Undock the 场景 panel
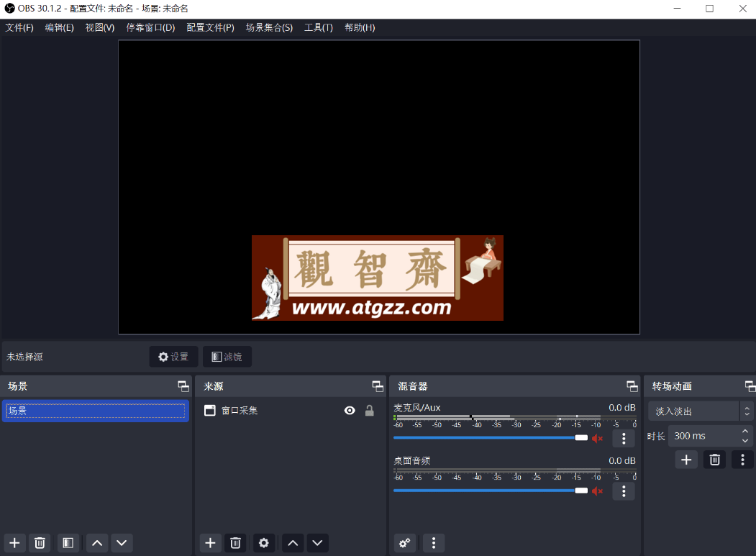Viewport: 756px width, 556px height. 183,386
